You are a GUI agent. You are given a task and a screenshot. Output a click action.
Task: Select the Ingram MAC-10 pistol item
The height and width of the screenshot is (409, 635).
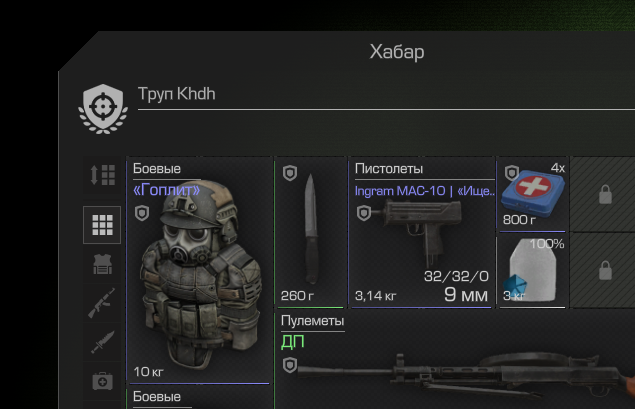pyautogui.click(x=422, y=232)
